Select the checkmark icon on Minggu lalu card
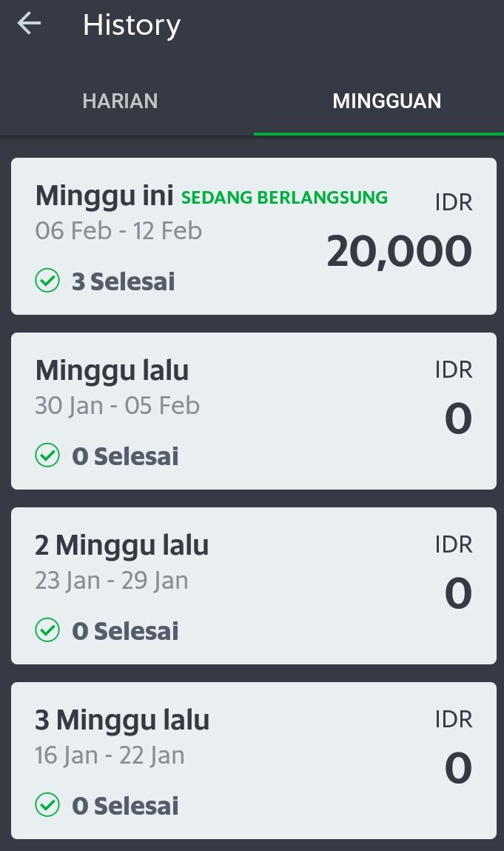504x851 pixels. point(47,457)
